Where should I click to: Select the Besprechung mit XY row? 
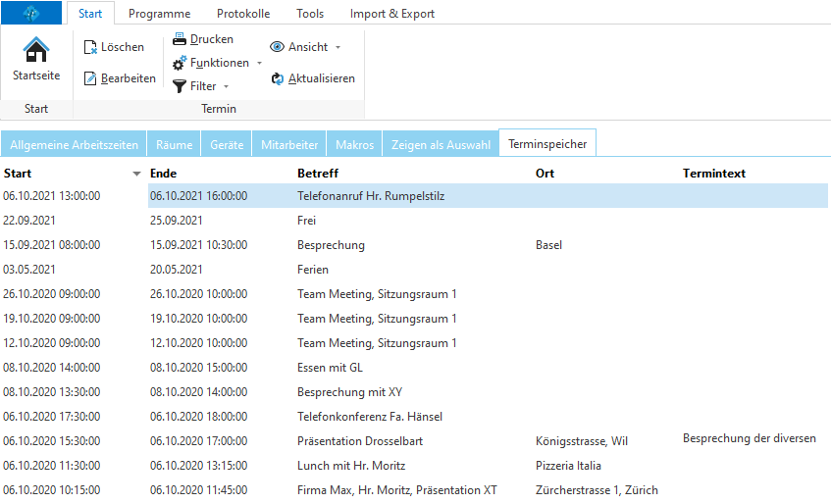point(414,392)
